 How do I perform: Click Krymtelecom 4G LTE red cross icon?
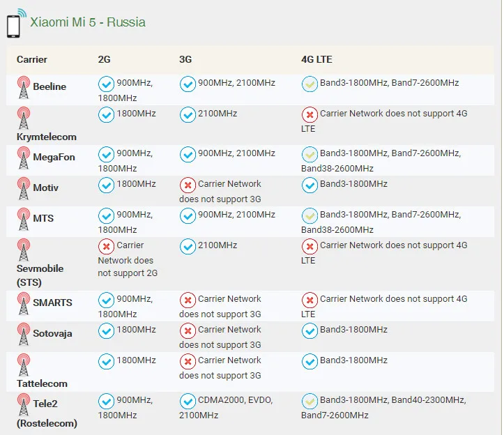point(310,115)
